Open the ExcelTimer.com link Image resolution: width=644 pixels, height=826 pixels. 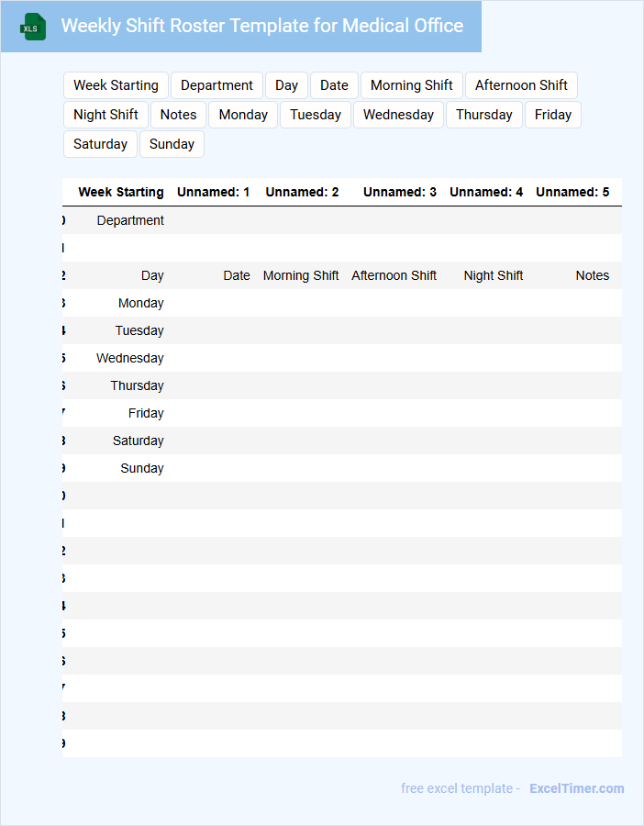pyautogui.click(x=577, y=788)
